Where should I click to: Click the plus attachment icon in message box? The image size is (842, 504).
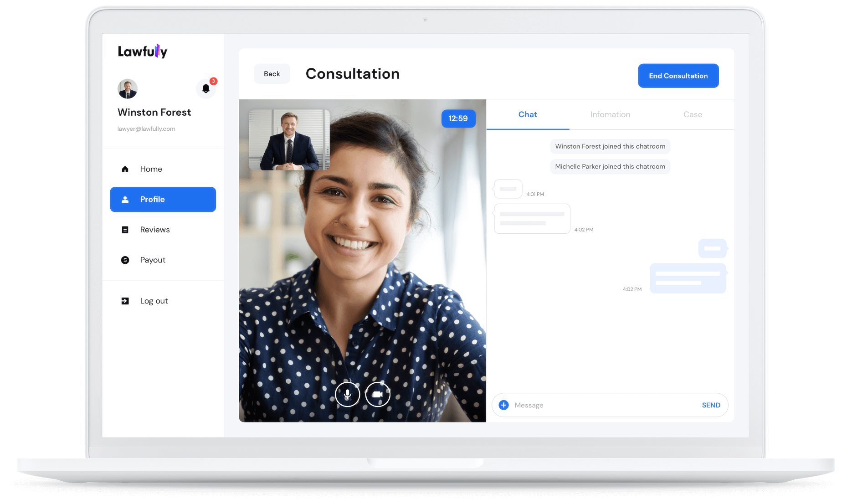503,405
